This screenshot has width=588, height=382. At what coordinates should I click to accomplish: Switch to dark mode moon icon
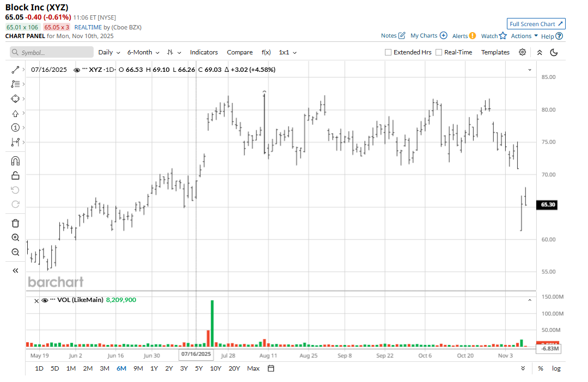point(554,52)
